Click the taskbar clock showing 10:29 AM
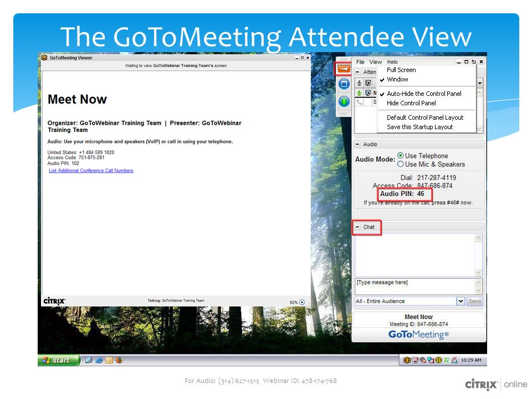The height and width of the screenshot is (399, 532). [471, 360]
